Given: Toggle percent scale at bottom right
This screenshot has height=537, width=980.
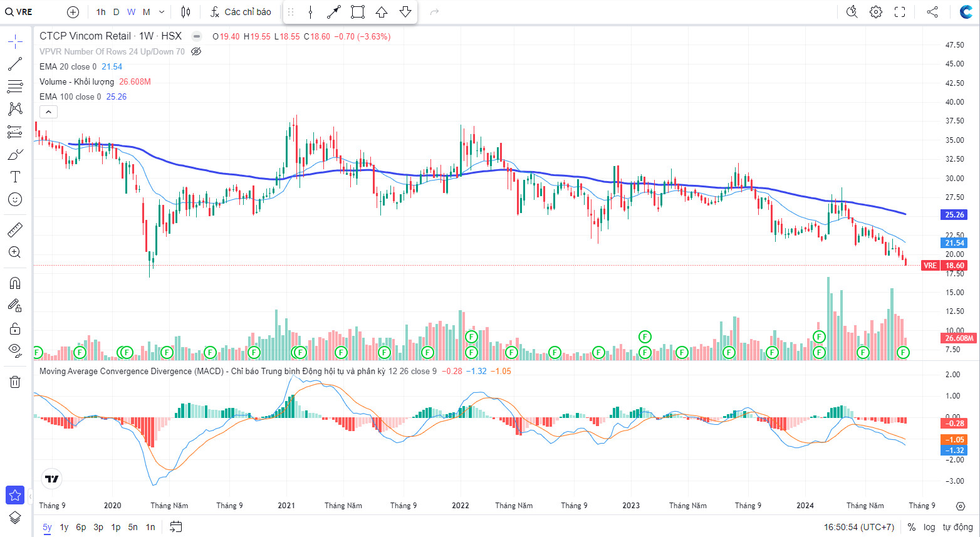Looking at the screenshot, I should (x=911, y=527).
